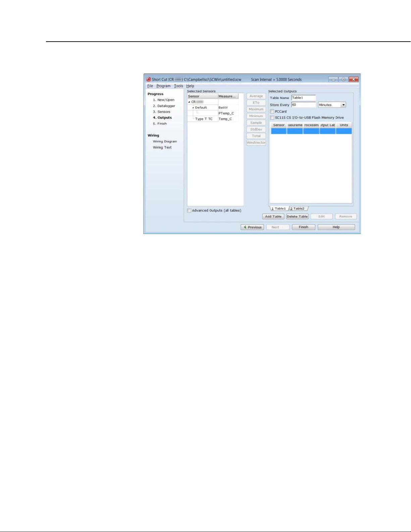Switch to the Table1 tab
The height and width of the screenshot is (532, 411).
[278, 209]
